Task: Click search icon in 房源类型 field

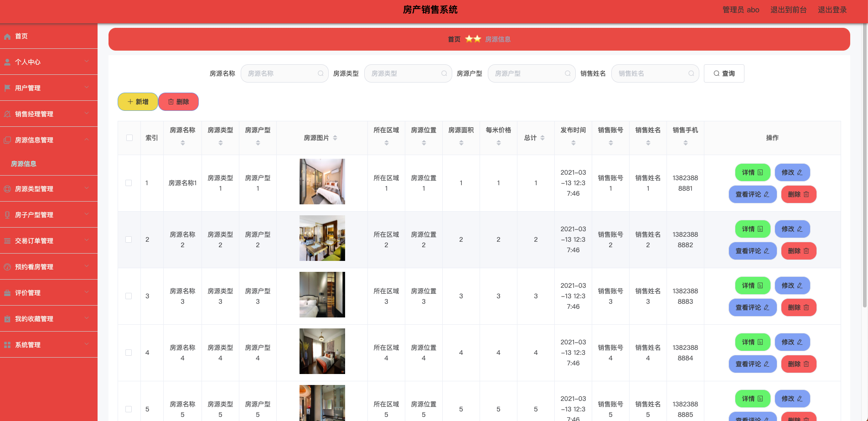Action: 444,73
